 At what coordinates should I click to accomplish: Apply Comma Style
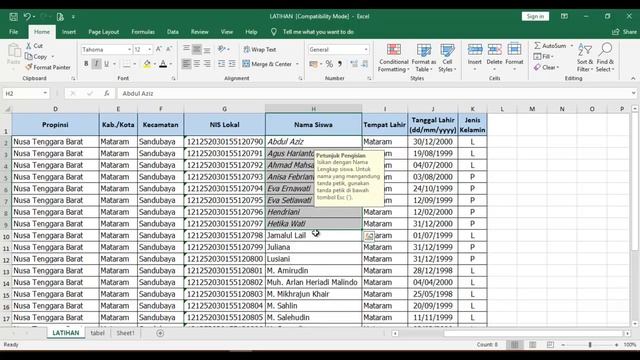coord(340,64)
